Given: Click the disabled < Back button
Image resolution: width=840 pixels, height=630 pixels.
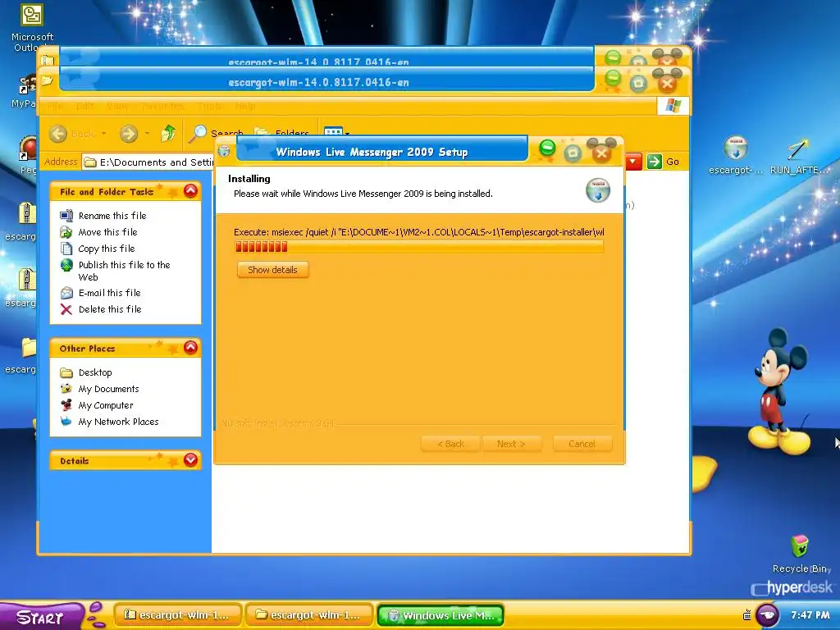Looking at the screenshot, I should point(450,444).
